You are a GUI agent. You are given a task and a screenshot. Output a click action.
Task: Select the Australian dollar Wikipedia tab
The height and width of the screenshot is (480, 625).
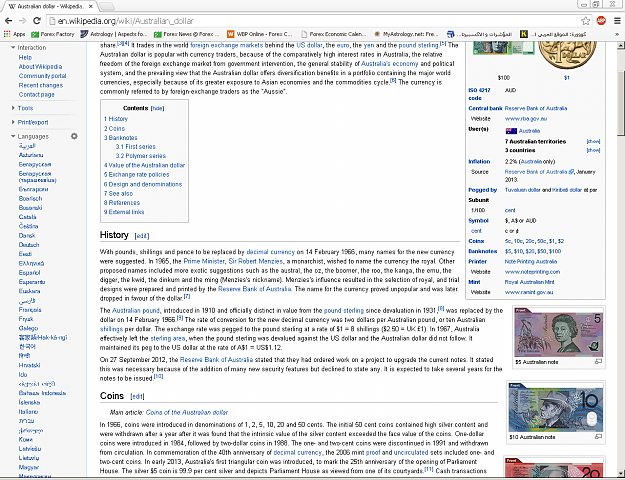[x=50, y=6]
